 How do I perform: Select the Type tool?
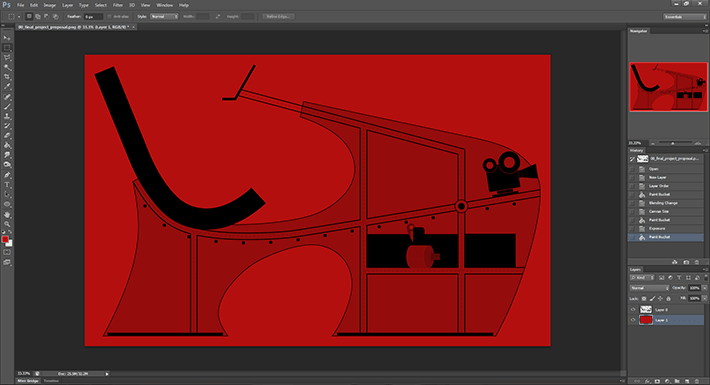[x=7, y=185]
